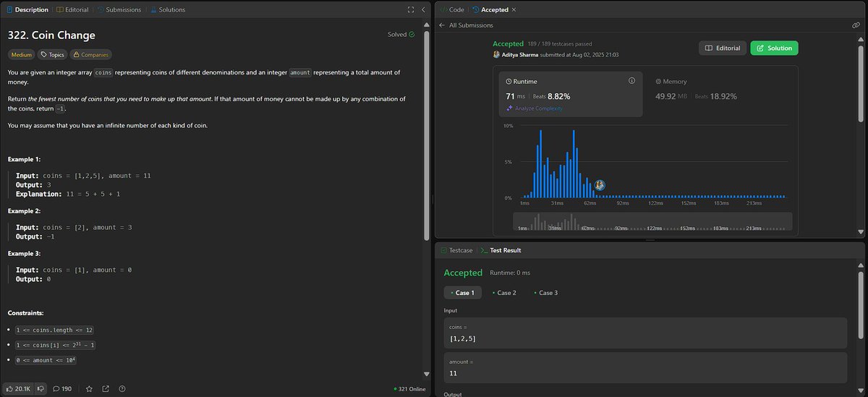The width and height of the screenshot is (868, 397).
Task: Click the Solved status indicator
Action: pos(401,34)
